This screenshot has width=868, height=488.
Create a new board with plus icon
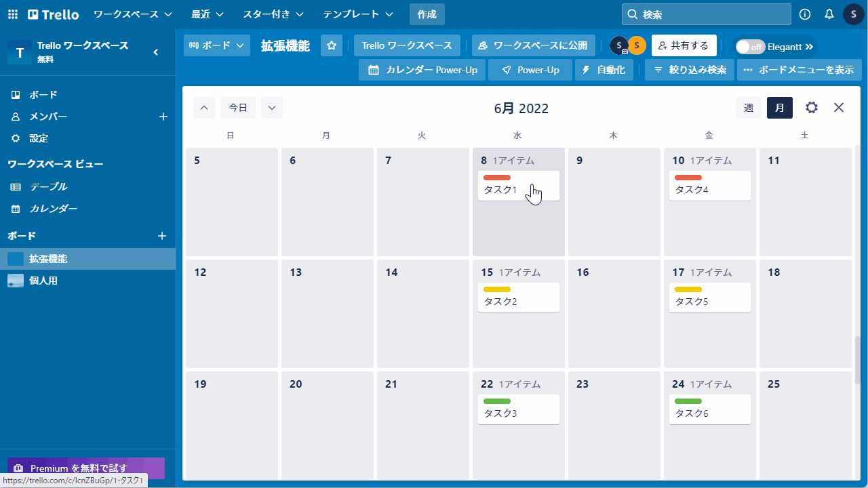[162, 236]
